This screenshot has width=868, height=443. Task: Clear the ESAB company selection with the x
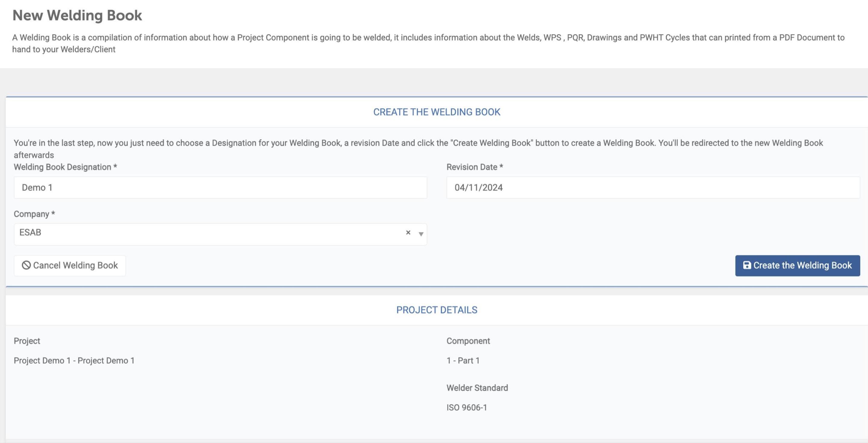pos(408,232)
